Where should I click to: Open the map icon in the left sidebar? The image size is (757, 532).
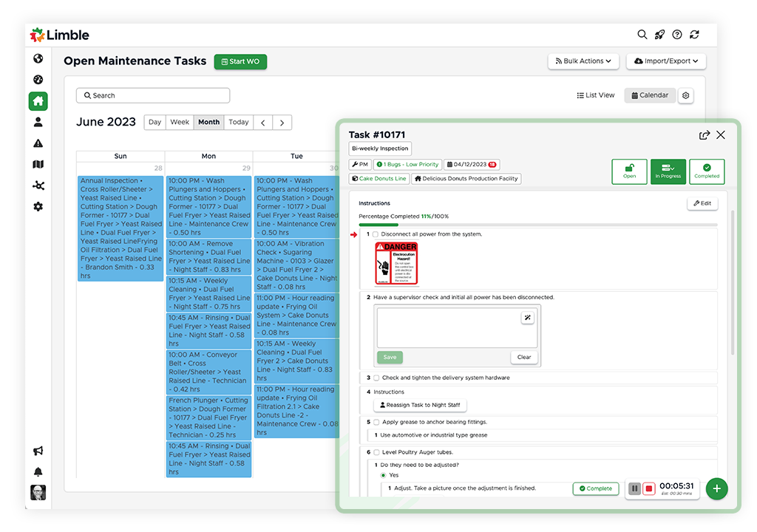click(38, 165)
